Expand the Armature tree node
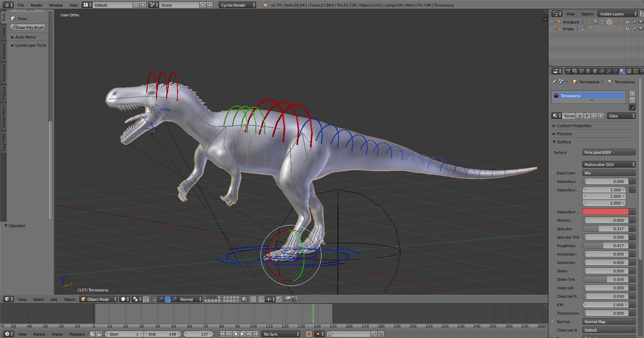 [x=552, y=22]
